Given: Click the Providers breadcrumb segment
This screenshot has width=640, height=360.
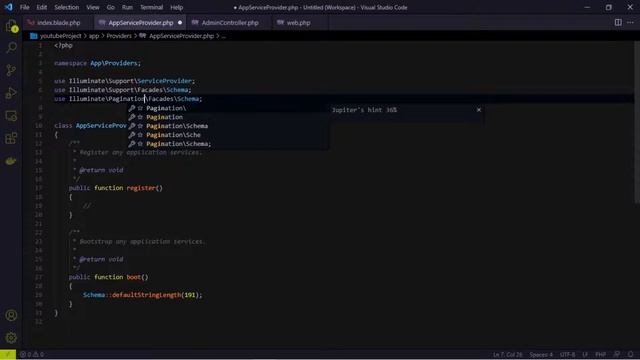Looking at the screenshot, I should [119, 36].
